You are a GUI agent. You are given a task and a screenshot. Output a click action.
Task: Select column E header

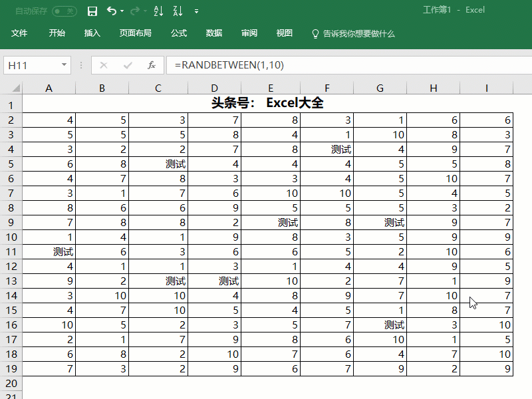pyautogui.click(x=271, y=88)
